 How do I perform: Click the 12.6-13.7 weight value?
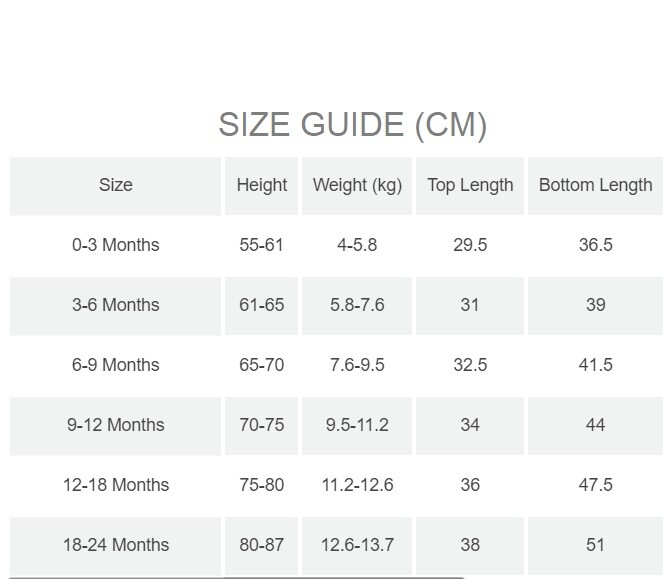click(x=357, y=545)
